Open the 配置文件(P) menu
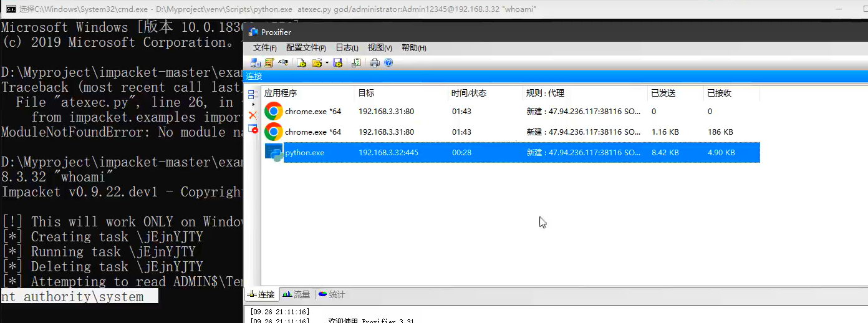 click(306, 48)
